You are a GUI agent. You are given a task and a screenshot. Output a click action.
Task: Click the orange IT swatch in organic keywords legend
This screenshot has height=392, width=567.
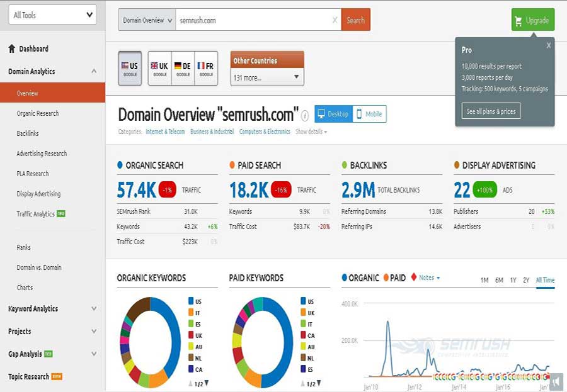[191, 312]
